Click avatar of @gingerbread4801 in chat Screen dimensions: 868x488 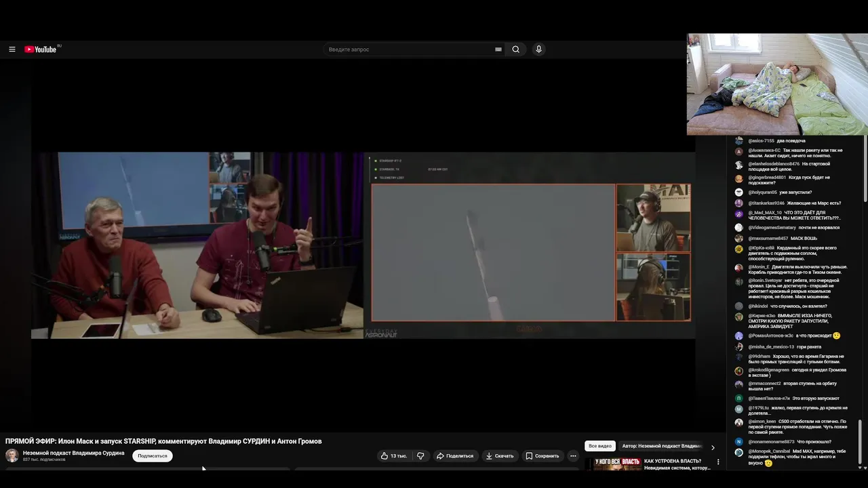pos(739,179)
